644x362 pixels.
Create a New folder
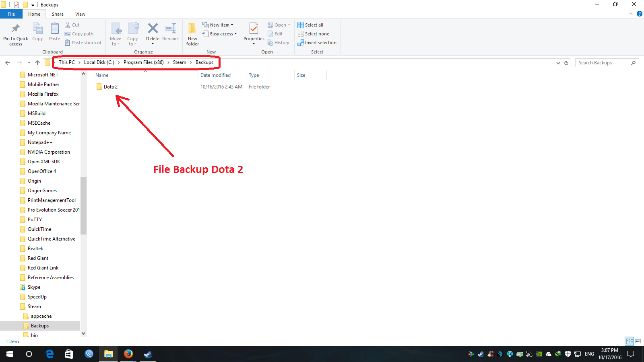point(192,34)
